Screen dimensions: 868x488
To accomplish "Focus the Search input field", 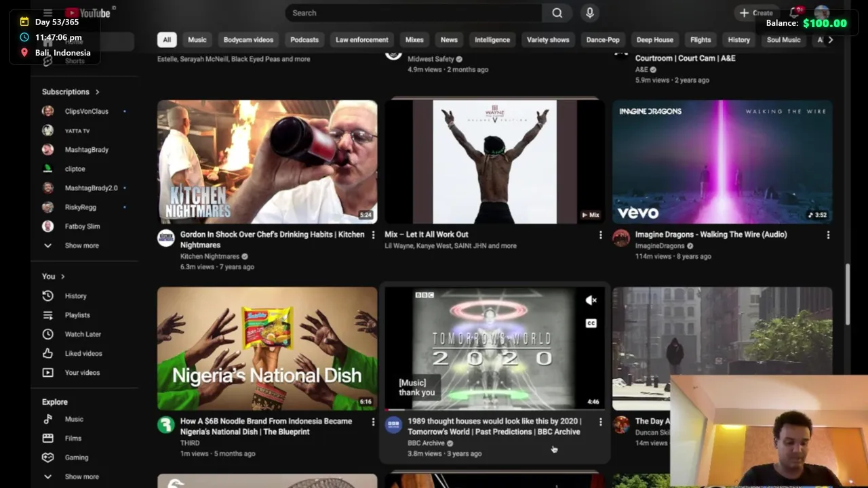I will pyautogui.click(x=414, y=13).
